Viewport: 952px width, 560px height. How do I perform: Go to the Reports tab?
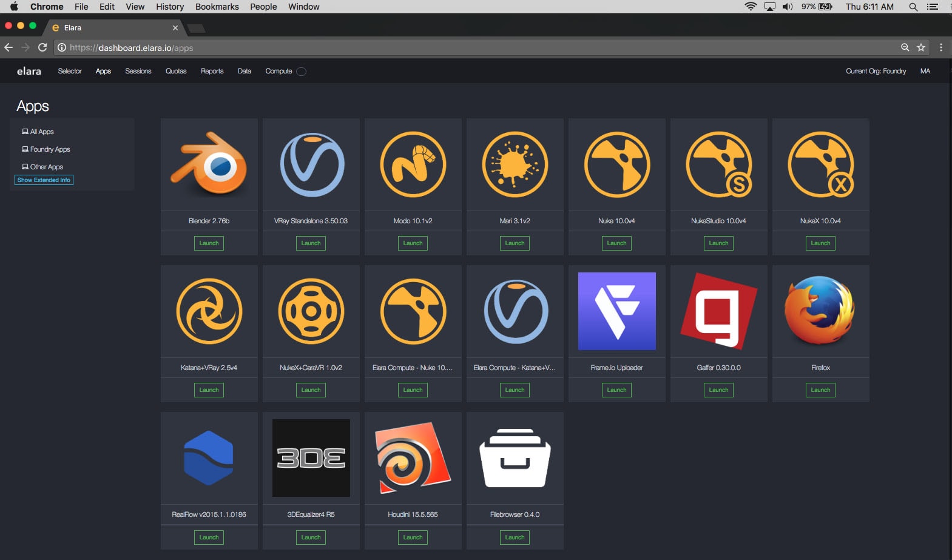[212, 71]
